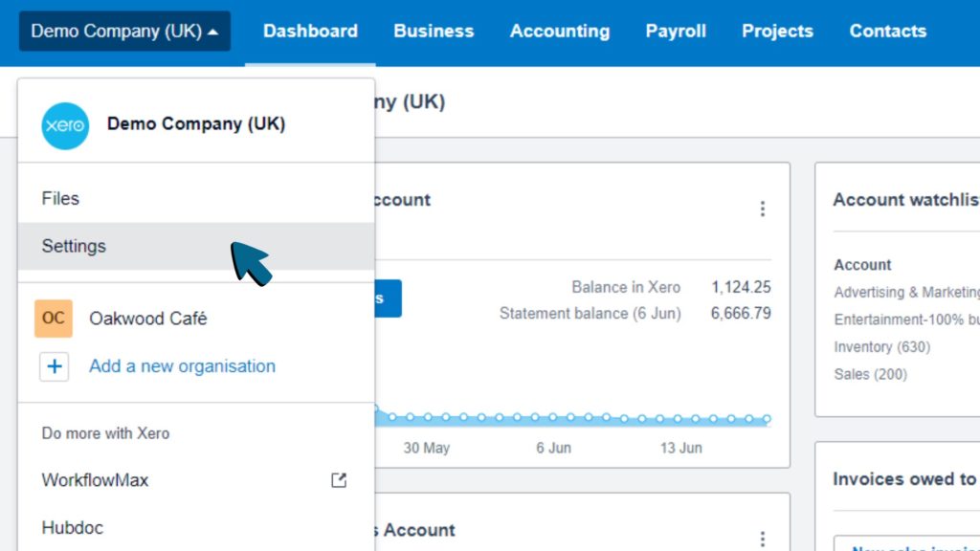
Task: Click the Xero logo in the organisation menu
Action: [65, 125]
